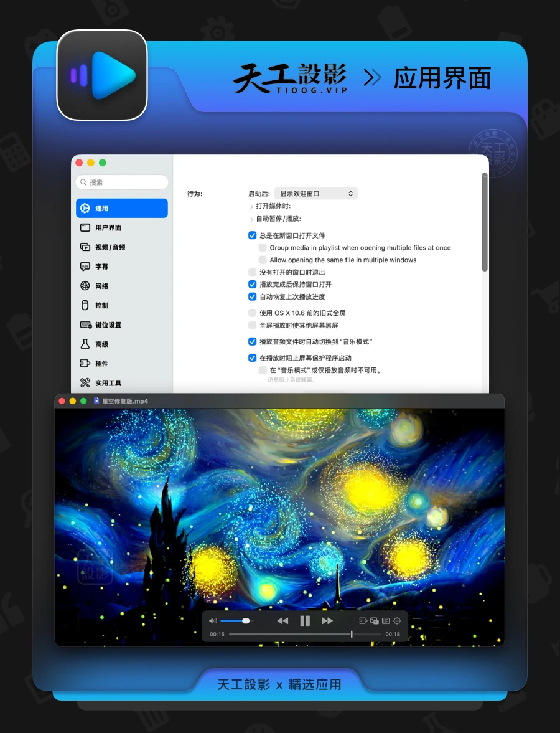Screen dimensions: 560x733
Task: Uncheck 自动恢复上次播放进度
Action: tap(252, 296)
